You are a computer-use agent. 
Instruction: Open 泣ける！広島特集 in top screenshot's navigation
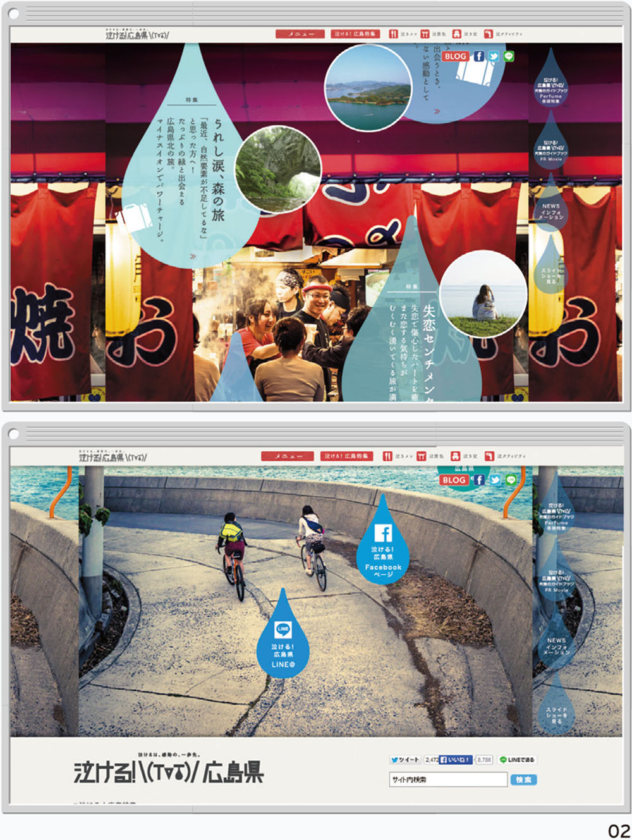[355, 34]
